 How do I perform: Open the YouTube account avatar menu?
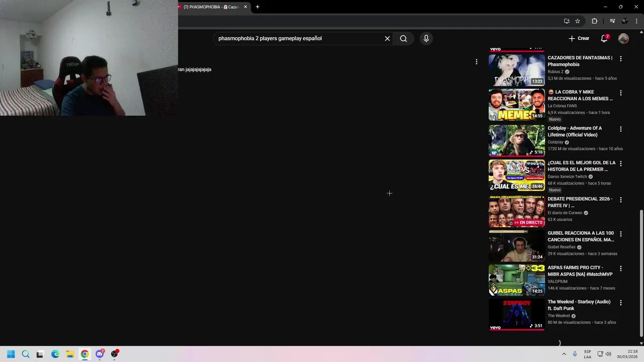623,38
